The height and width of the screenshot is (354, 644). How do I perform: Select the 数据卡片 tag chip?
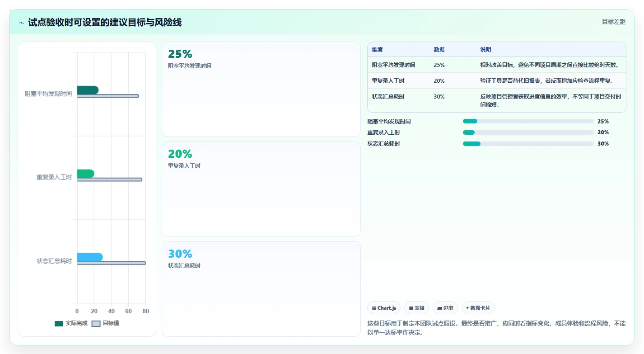478,308
